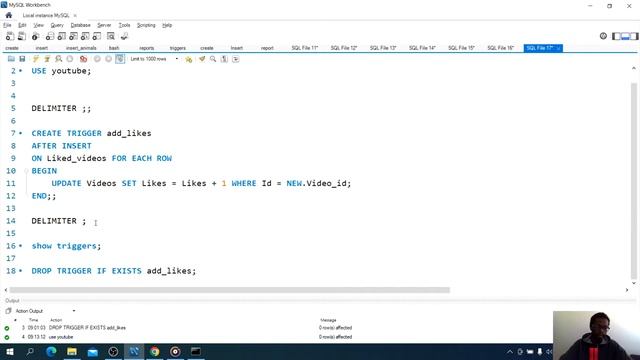This screenshot has width=640, height=360.
Task: Toggle the right sidebar panel
Action: coord(634,36)
